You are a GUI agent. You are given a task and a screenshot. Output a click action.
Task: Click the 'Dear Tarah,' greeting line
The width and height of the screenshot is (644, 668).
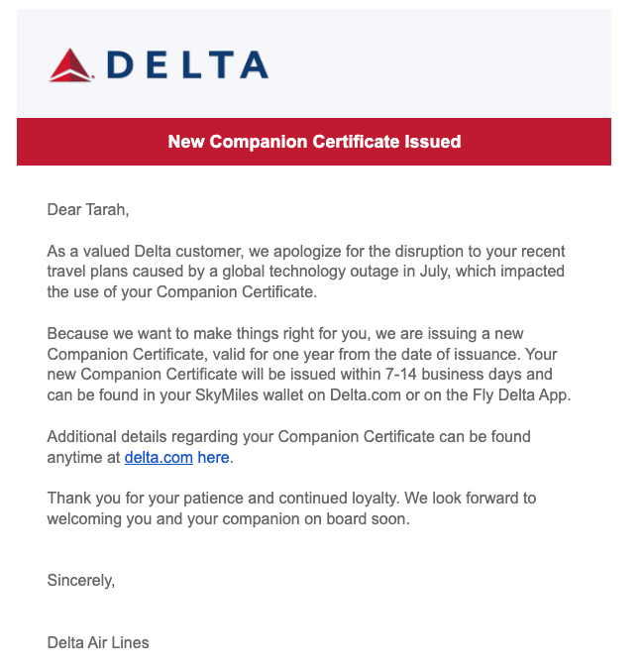(88, 210)
